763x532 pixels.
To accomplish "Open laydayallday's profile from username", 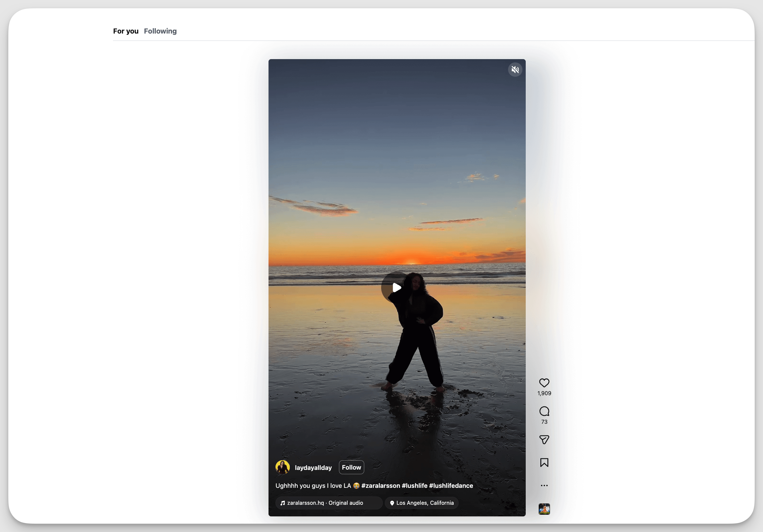I will click(313, 467).
